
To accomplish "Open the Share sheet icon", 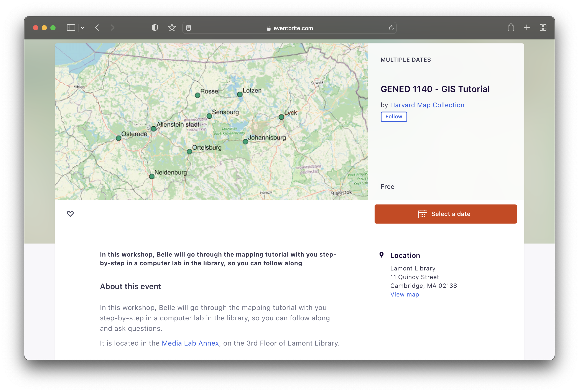I will pyautogui.click(x=511, y=27).
